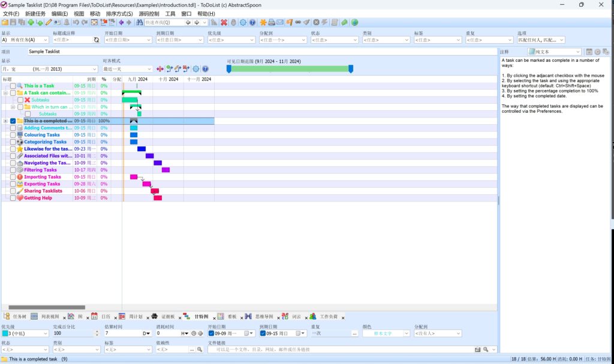The height and width of the screenshot is (364, 614).
Task: Click the 到期 column header
Action: [85, 79]
